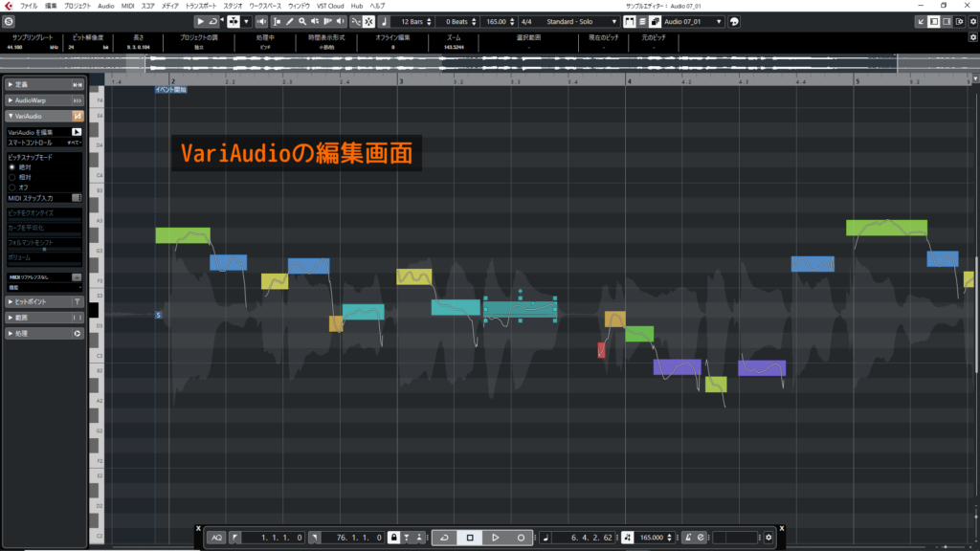This screenshot has height=551, width=980.
Task: Click the tempo track icon near 165.000
Action: pyautogui.click(x=627, y=538)
